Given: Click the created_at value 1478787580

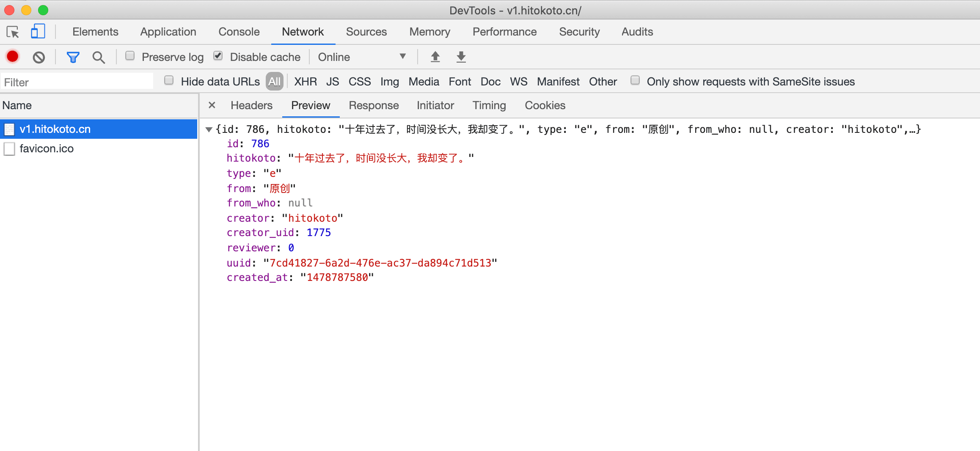Looking at the screenshot, I should pos(337,278).
